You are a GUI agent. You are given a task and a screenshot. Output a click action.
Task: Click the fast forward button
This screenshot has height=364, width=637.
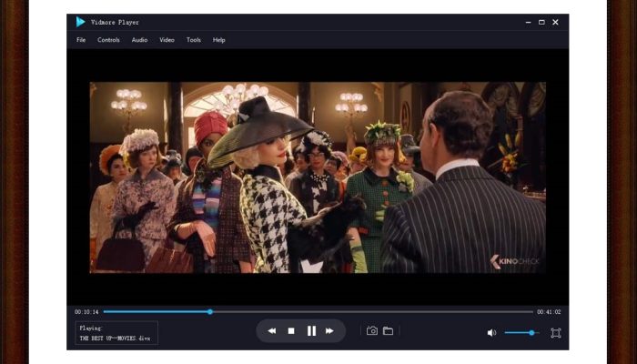click(x=329, y=331)
